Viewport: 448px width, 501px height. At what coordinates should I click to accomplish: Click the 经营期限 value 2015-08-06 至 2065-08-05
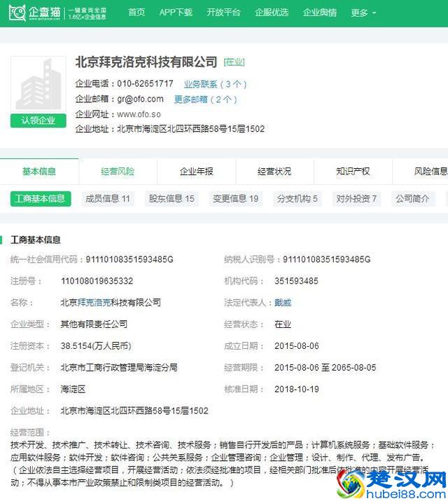(x=325, y=367)
